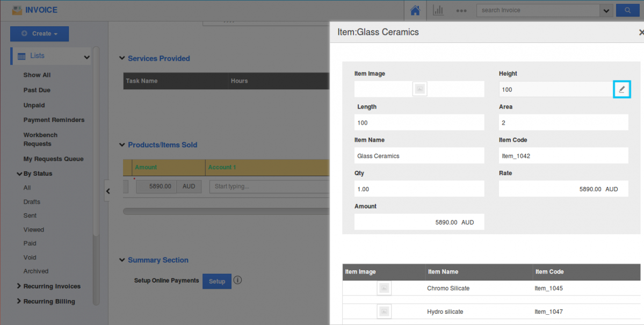This screenshot has height=325, width=644.
Task: Collapse the Services Provided section
Action: [122, 59]
